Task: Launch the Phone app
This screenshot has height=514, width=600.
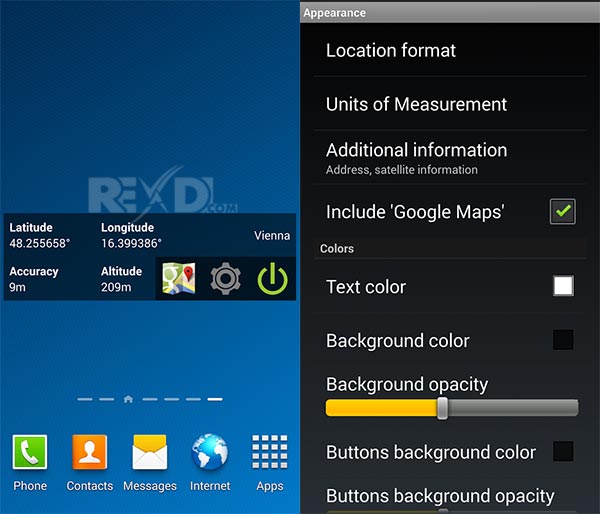Action: [x=30, y=463]
